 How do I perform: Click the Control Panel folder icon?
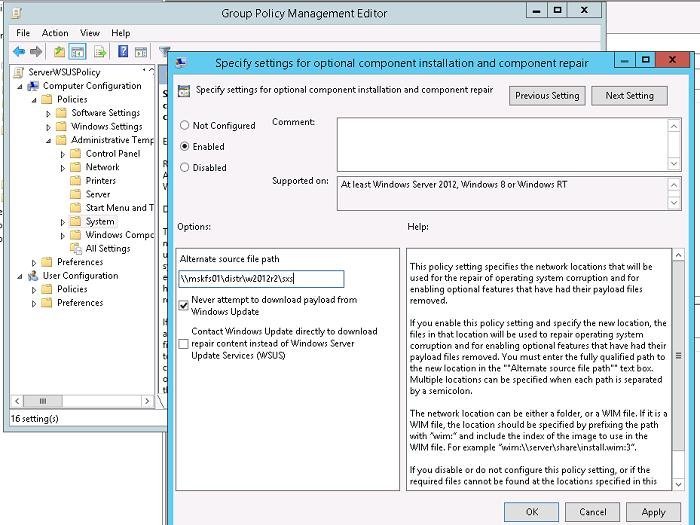tap(76, 154)
